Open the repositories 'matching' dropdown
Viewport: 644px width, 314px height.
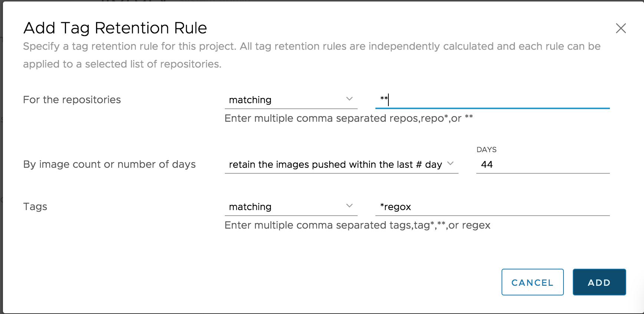click(x=292, y=99)
